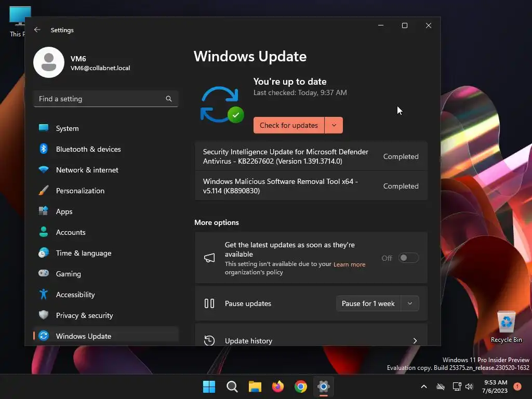Click the Gaming controller icon

click(x=44, y=273)
